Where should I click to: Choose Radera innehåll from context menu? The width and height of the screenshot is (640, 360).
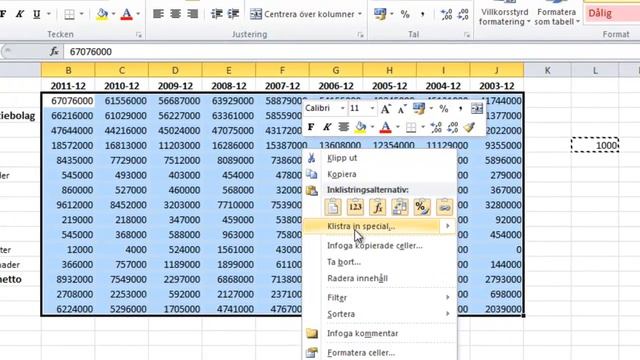coord(380,278)
